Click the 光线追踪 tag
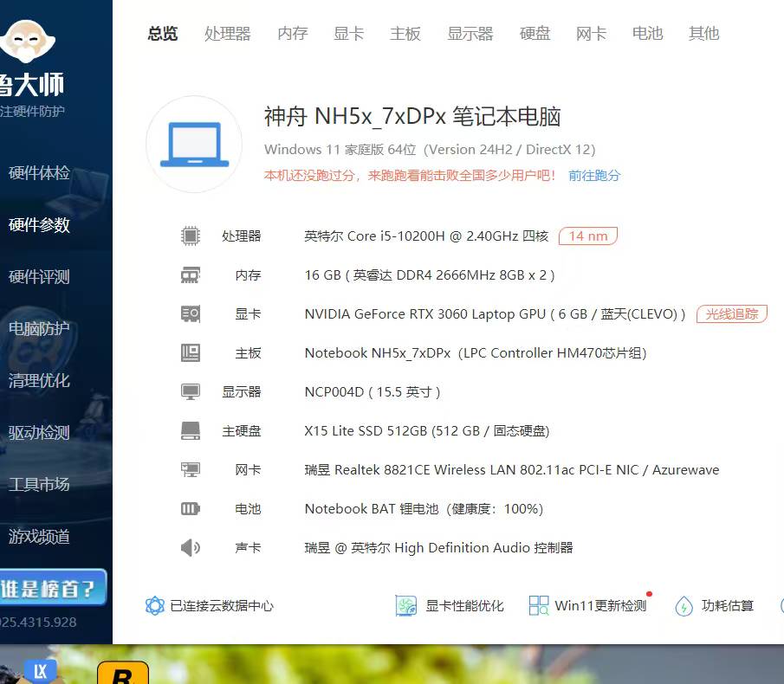This screenshot has height=684, width=784. pyautogui.click(x=731, y=313)
